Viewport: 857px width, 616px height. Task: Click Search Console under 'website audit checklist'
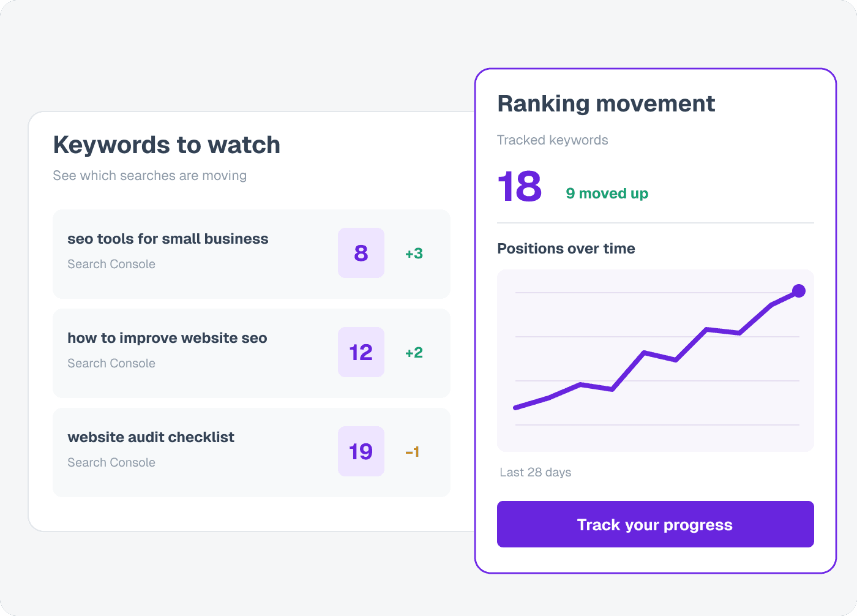(111, 462)
